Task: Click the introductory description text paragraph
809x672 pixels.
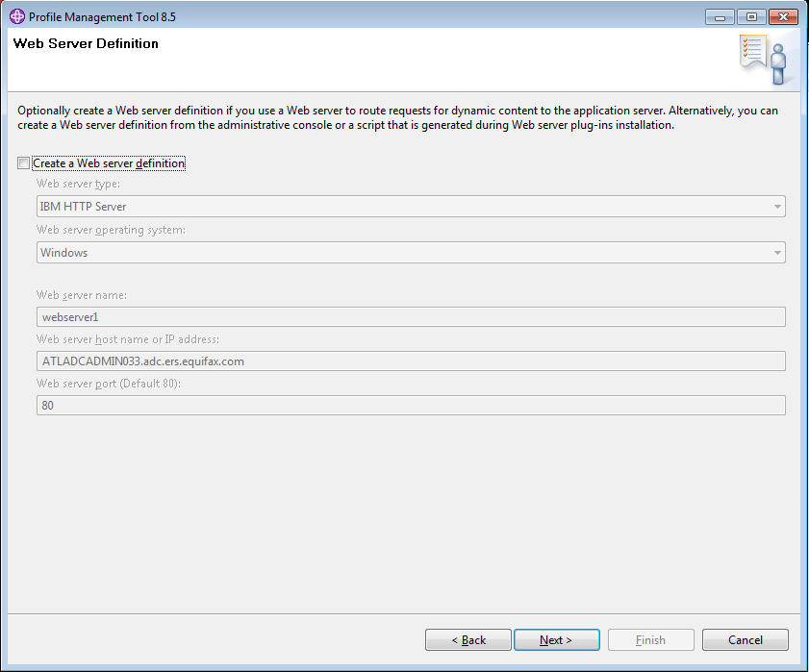Action: 404,117
